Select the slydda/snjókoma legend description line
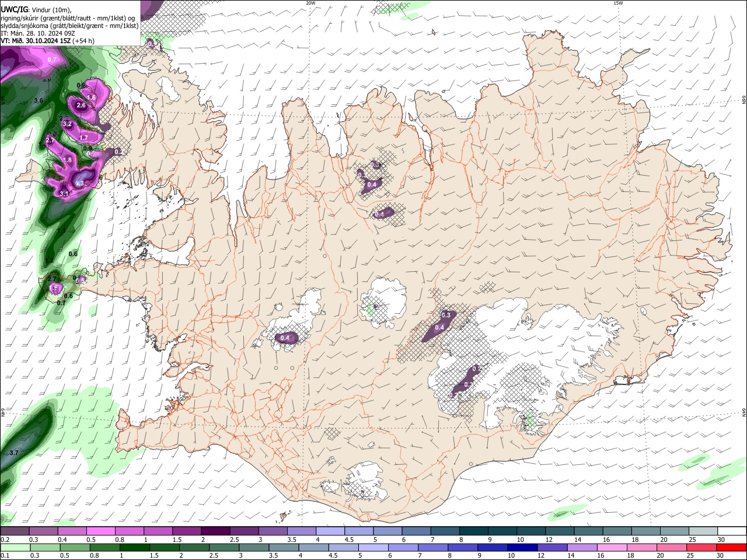Viewport: 747px width, 560px height. coord(70,26)
